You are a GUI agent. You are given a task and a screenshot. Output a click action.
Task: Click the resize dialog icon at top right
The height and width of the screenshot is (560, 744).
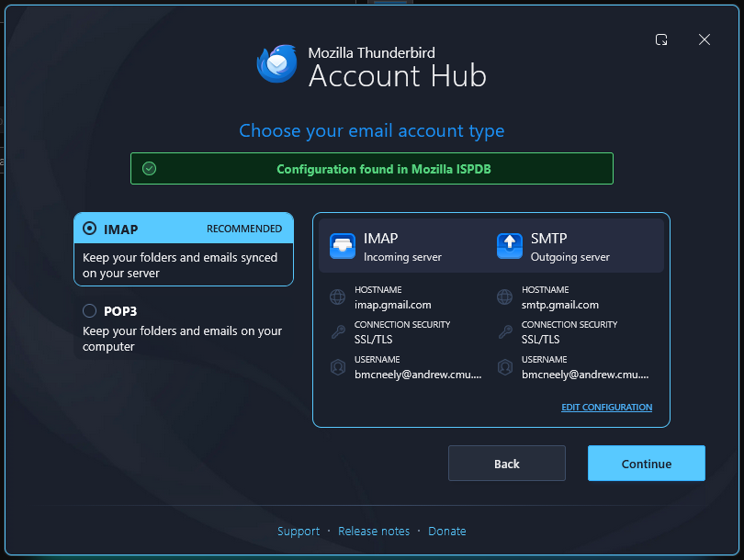pyautogui.click(x=661, y=39)
